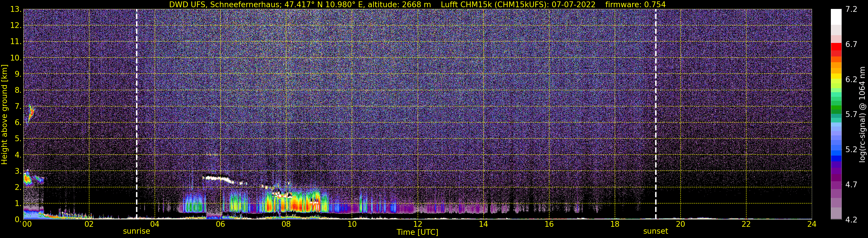
Task: Click the "log(rc-signal) @ 1064 nm" colorbar label
Action: coord(862,114)
